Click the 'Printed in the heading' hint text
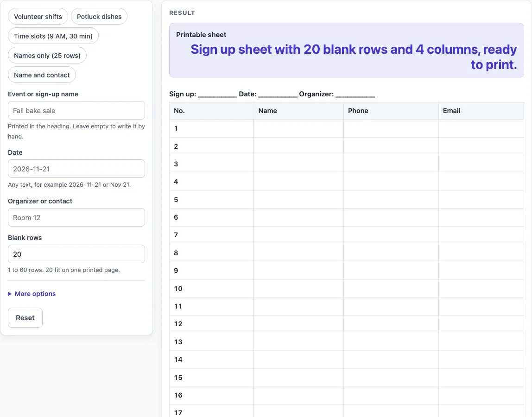 (76, 131)
